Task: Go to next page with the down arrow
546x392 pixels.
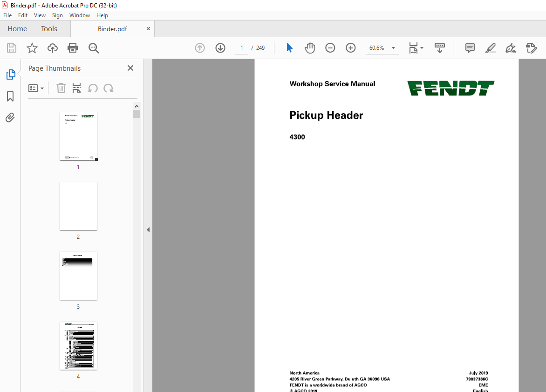Action: point(220,48)
